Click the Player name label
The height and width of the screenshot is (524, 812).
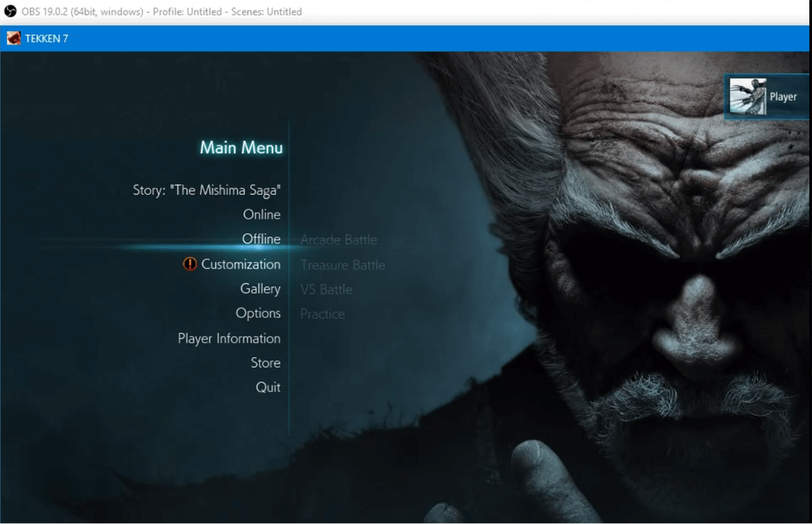click(x=783, y=97)
